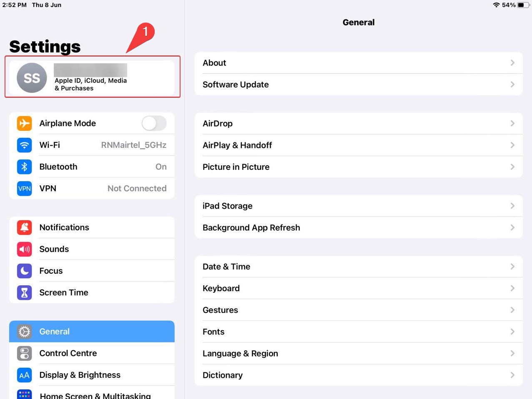Tap the SS profile avatar
Viewport: 532px width, 399px height.
pyautogui.click(x=32, y=78)
